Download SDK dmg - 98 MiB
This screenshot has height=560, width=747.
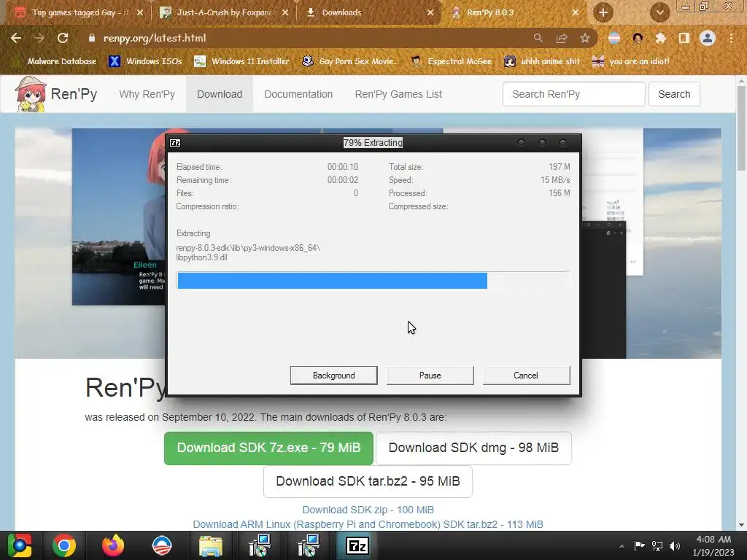(x=473, y=448)
